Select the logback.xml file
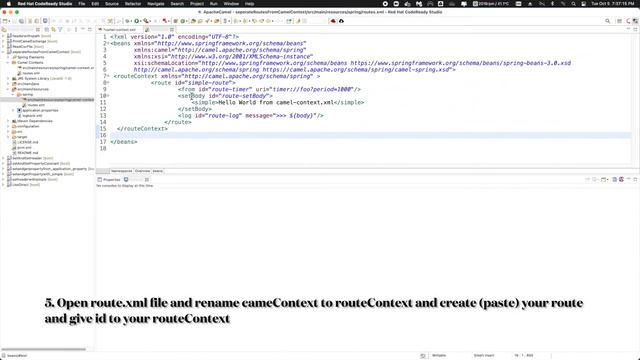 click(x=32, y=116)
